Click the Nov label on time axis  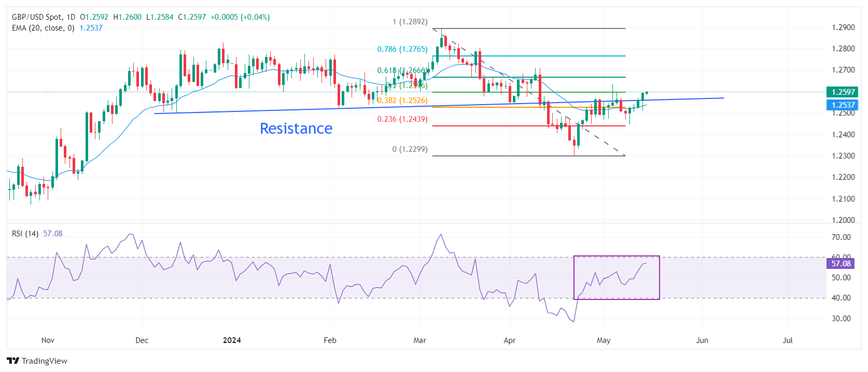[48, 340]
